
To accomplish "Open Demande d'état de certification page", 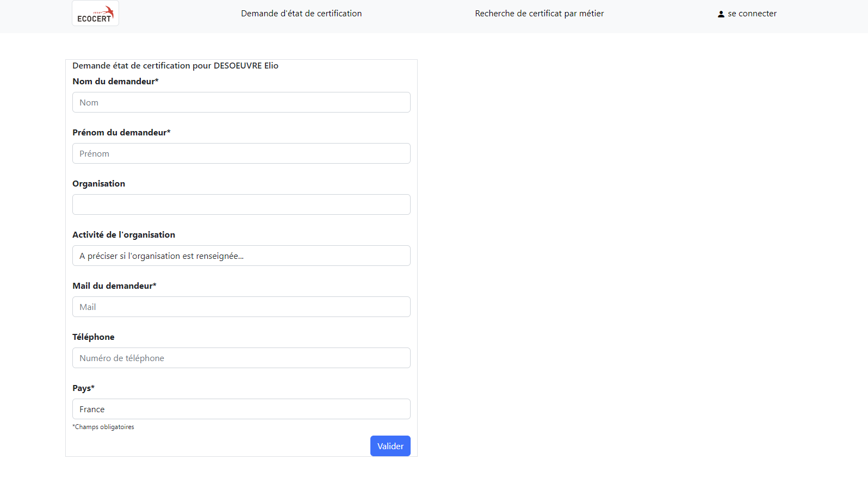I will pos(301,14).
